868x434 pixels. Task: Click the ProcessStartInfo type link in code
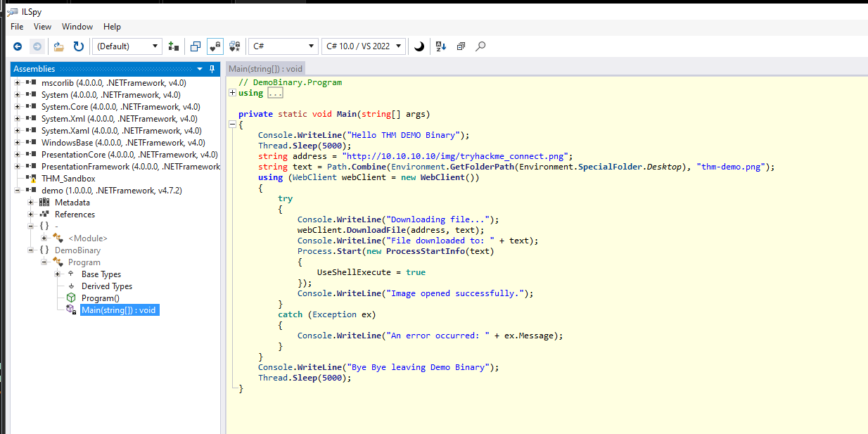click(x=426, y=251)
